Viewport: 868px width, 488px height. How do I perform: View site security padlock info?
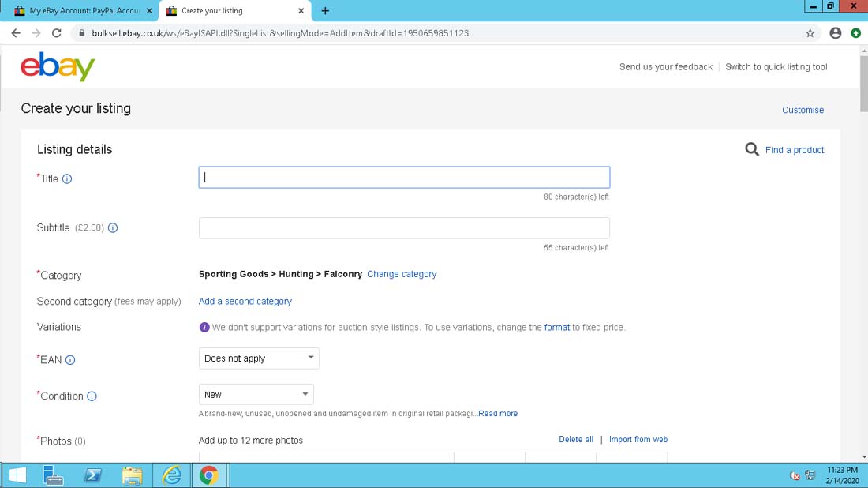pyautogui.click(x=82, y=33)
